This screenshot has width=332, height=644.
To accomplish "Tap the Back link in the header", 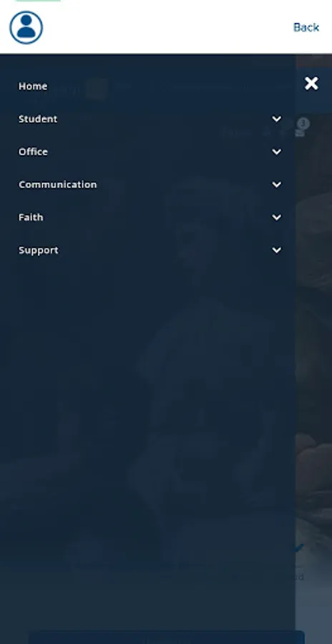I will tap(306, 27).
